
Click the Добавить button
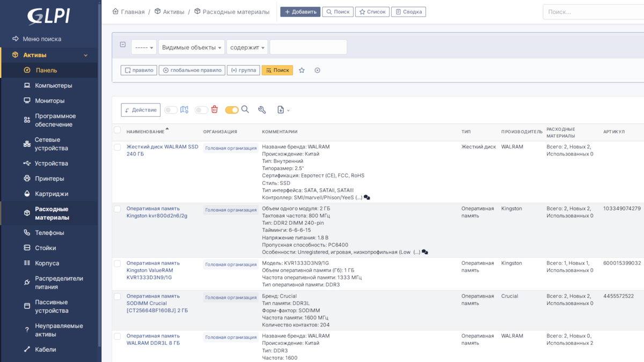300,12
